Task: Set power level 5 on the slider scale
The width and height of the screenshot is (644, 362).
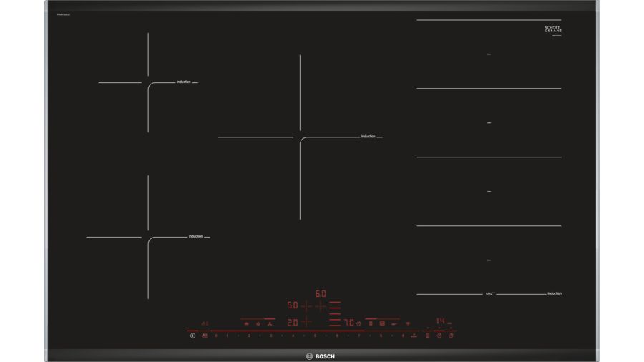Action: [x=315, y=335]
